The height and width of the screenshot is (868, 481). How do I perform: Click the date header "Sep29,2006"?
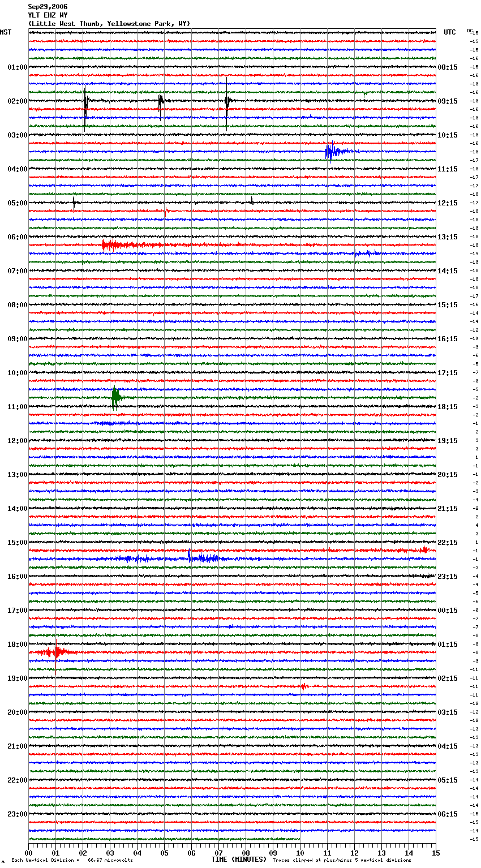coord(48,7)
